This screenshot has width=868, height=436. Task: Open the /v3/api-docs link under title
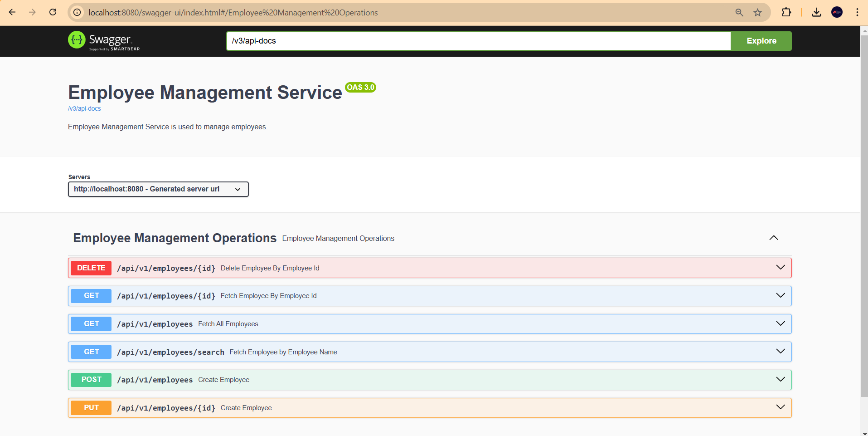[x=84, y=108]
